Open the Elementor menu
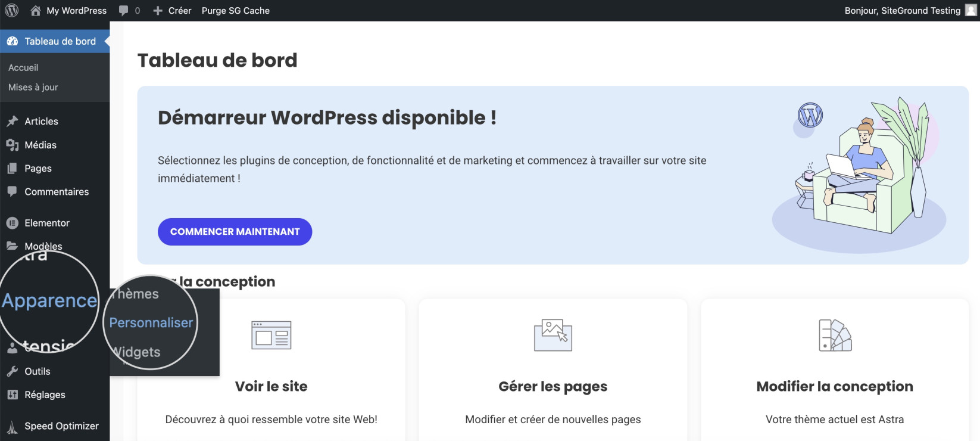The height and width of the screenshot is (441, 980). point(47,223)
